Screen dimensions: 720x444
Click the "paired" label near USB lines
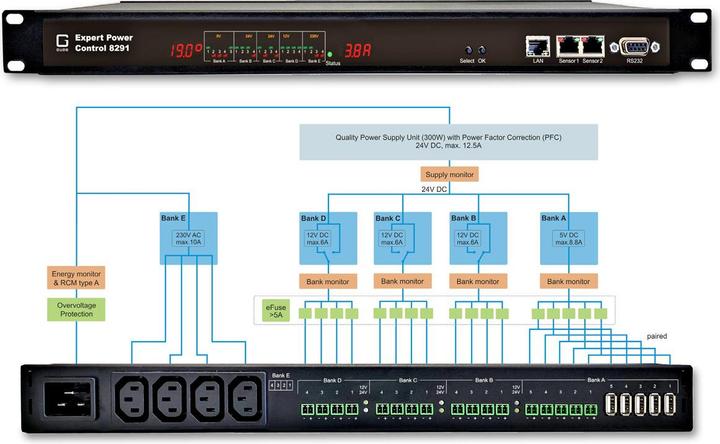[657, 336]
